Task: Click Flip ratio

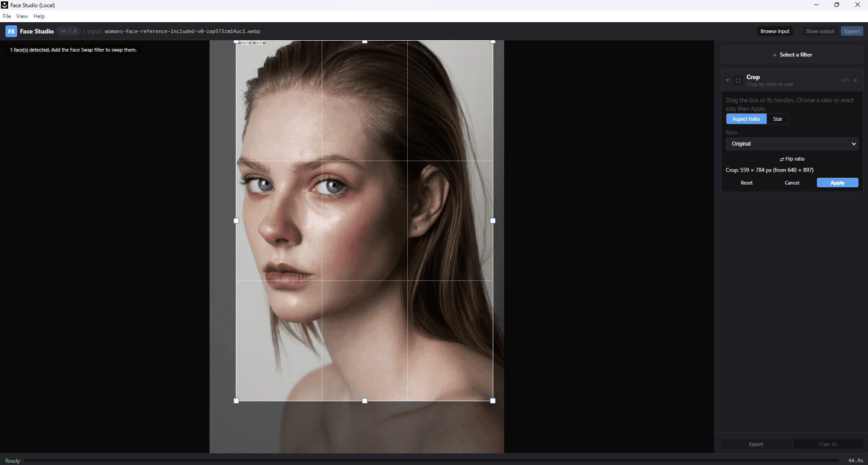Action: tap(792, 159)
